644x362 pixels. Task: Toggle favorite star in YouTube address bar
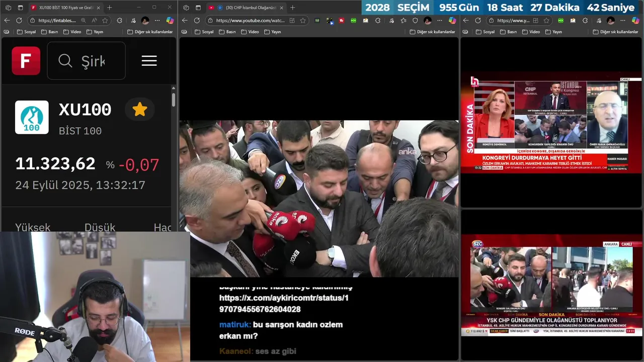coord(303,21)
